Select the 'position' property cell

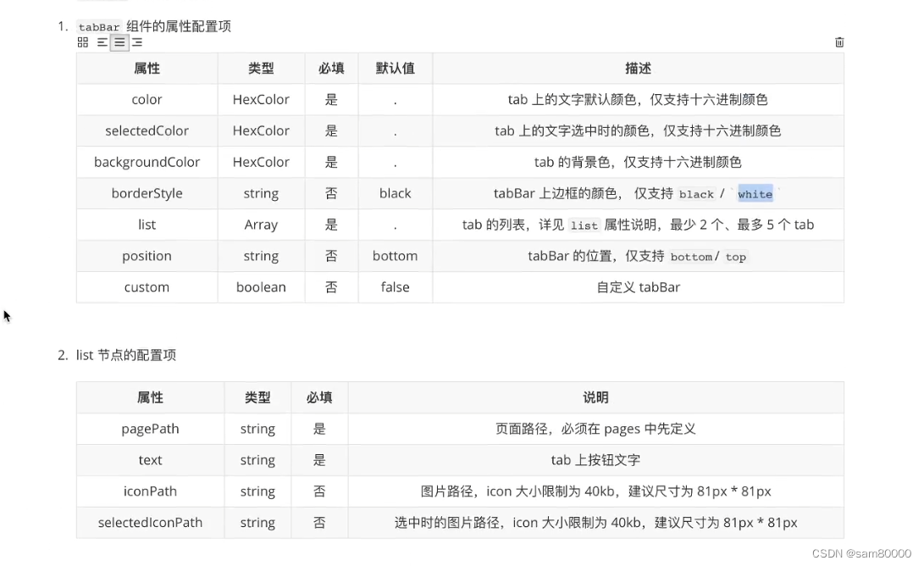click(x=147, y=256)
